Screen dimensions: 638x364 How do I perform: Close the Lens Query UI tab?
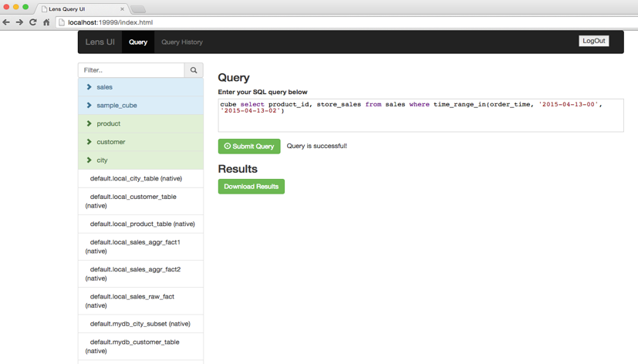pos(122,9)
